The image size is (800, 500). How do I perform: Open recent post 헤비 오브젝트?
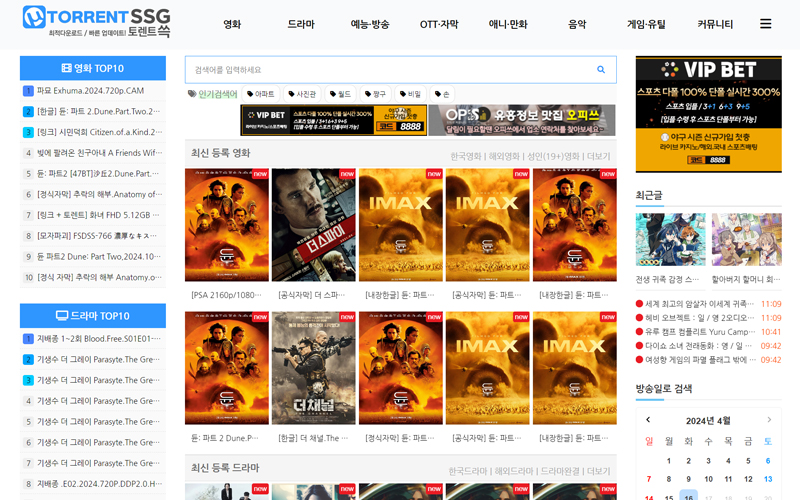[699, 317]
